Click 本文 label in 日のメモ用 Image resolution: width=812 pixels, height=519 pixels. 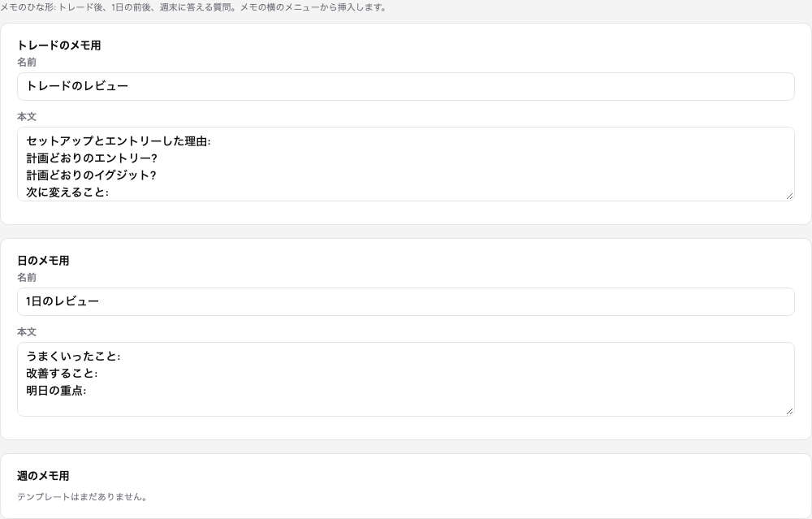(x=27, y=331)
